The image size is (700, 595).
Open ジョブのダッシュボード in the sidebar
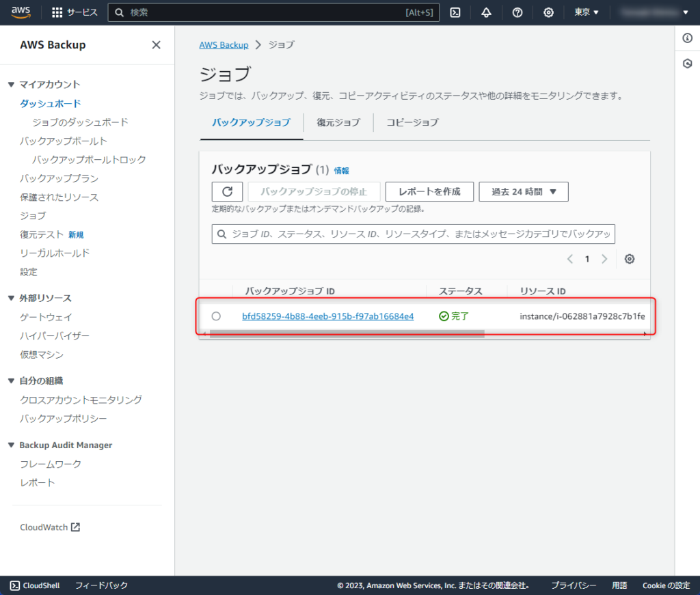[x=81, y=122]
